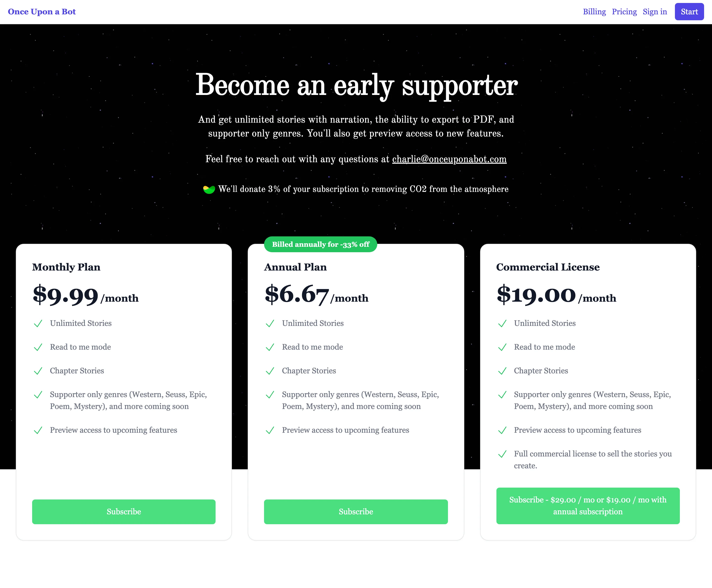The width and height of the screenshot is (712, 588).
Task: Click the checkmark beside Commercial License Chapter Stories
Action: click(x=502, y=371)
